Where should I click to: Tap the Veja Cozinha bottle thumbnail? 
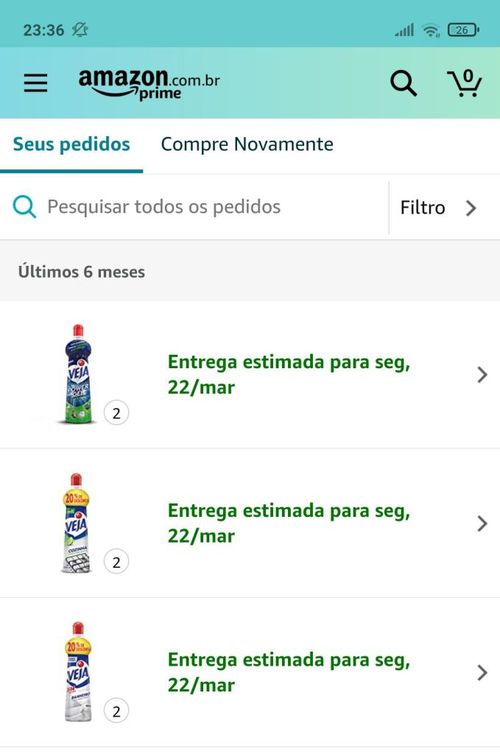click(x=76, y=523)
